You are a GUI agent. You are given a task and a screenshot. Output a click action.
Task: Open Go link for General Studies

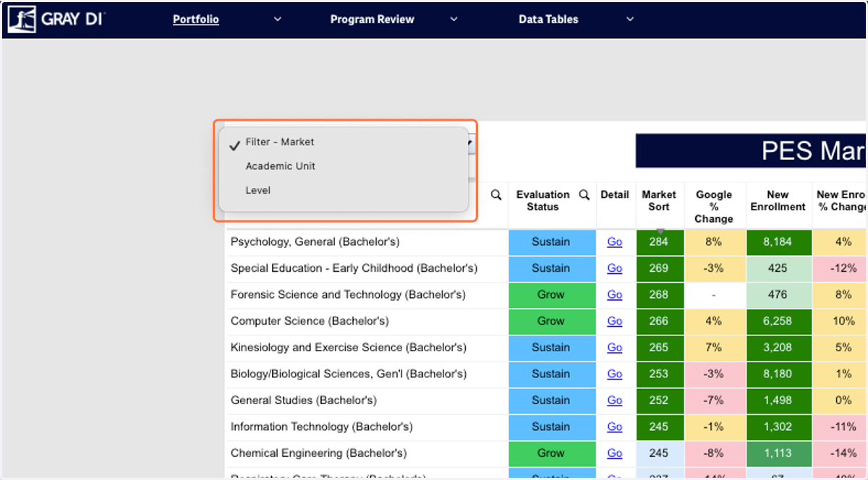(x=615, y=400)
